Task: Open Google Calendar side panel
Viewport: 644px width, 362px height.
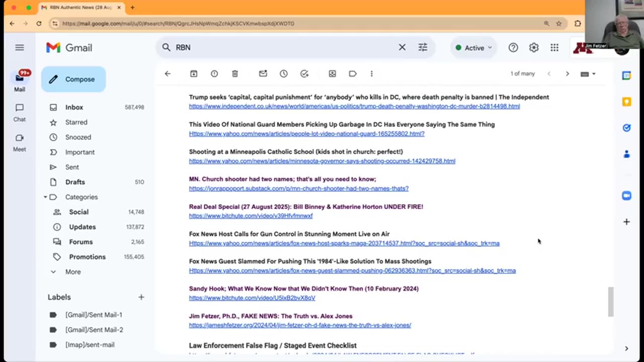Action: [626, 75]
